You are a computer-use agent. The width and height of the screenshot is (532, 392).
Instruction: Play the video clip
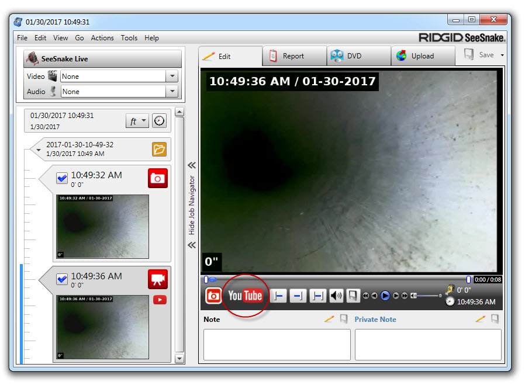pyautogui.click(x=385, y=296)
